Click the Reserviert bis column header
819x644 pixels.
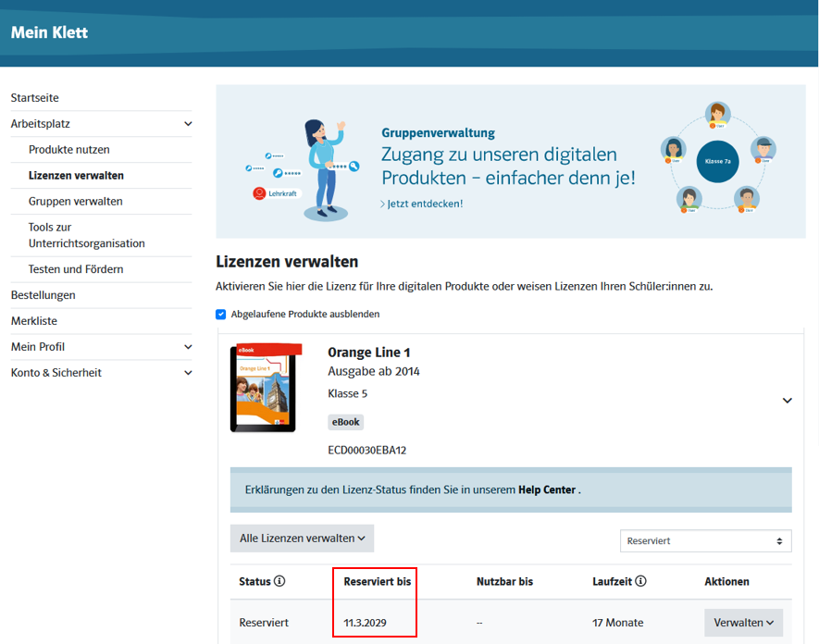coord(378,581)
